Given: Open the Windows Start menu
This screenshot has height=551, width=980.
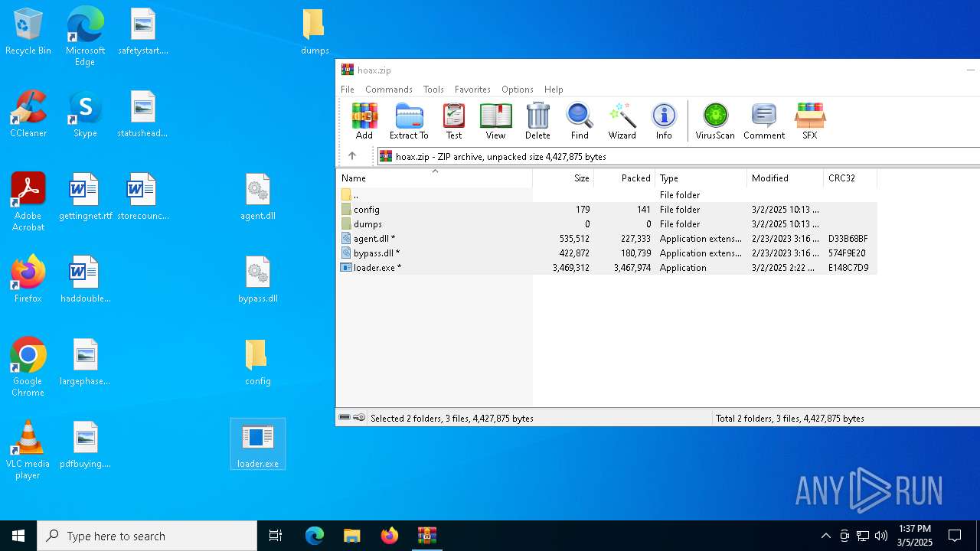Looking at the screenshot, I should [x=18, y=536].
